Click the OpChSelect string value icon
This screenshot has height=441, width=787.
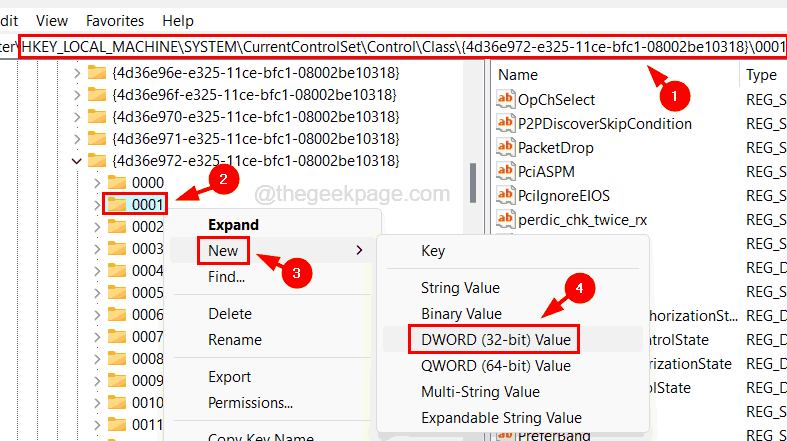tap(506, 99)
